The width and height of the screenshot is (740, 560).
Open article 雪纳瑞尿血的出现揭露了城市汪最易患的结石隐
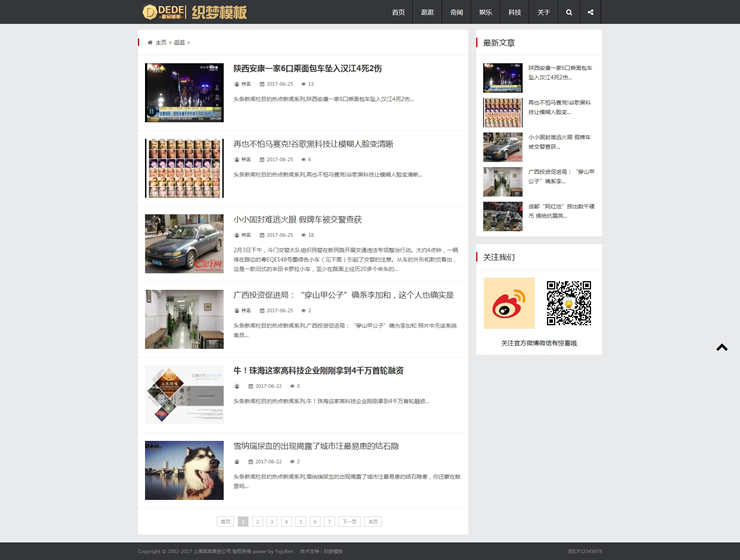click(316, 446)
